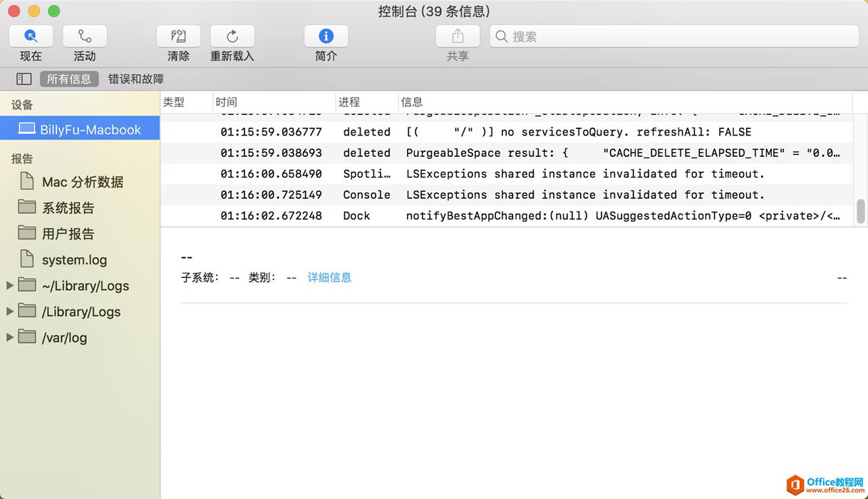
Task: Select log row at 01:15:59.036777
Action: tap(507, 132)
